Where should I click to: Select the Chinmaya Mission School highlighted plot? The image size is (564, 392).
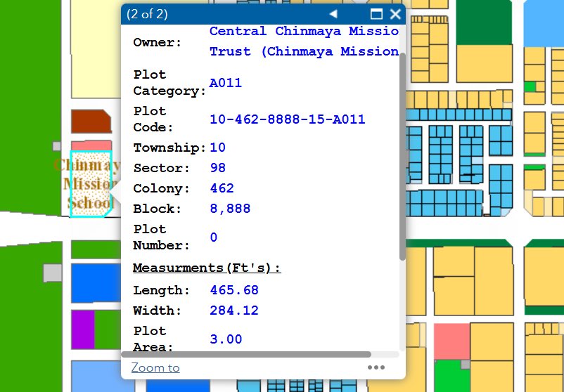point(90,184)
